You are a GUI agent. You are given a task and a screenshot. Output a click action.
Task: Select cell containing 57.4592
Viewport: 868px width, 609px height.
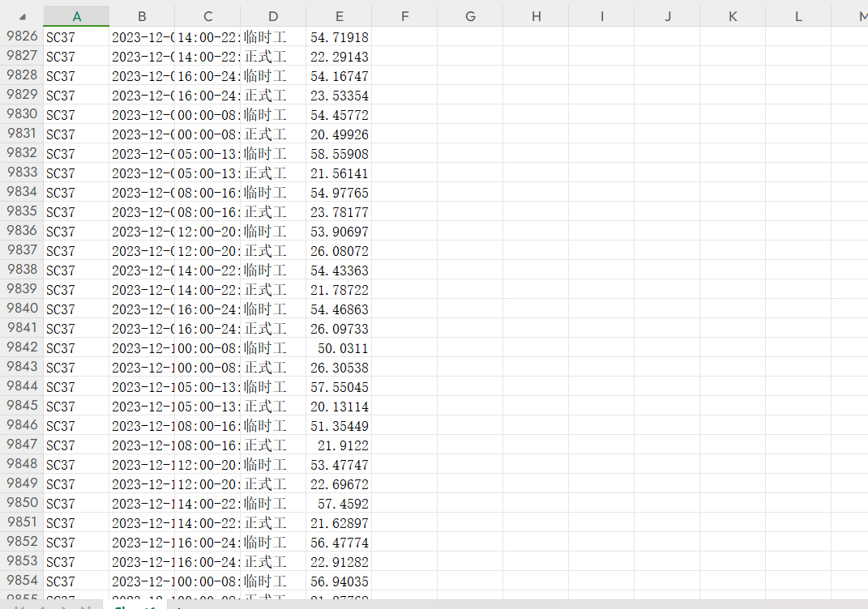point(339,504)
